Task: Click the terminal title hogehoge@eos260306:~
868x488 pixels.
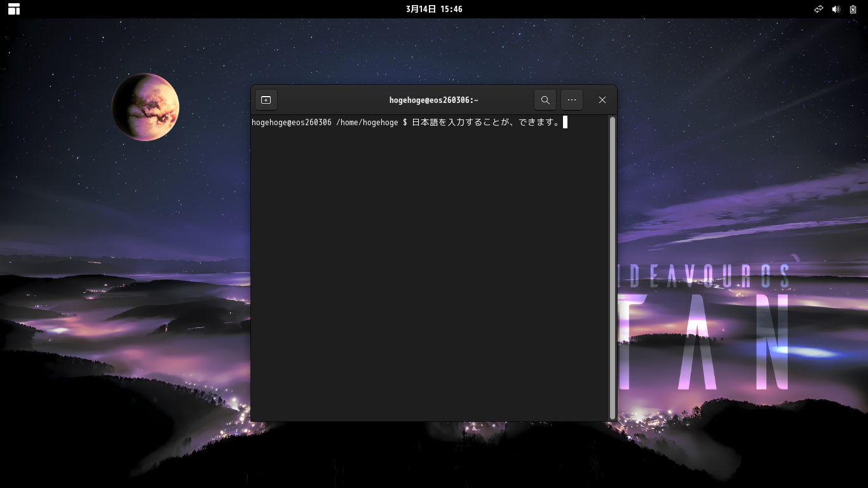Action: pos(434,100)
